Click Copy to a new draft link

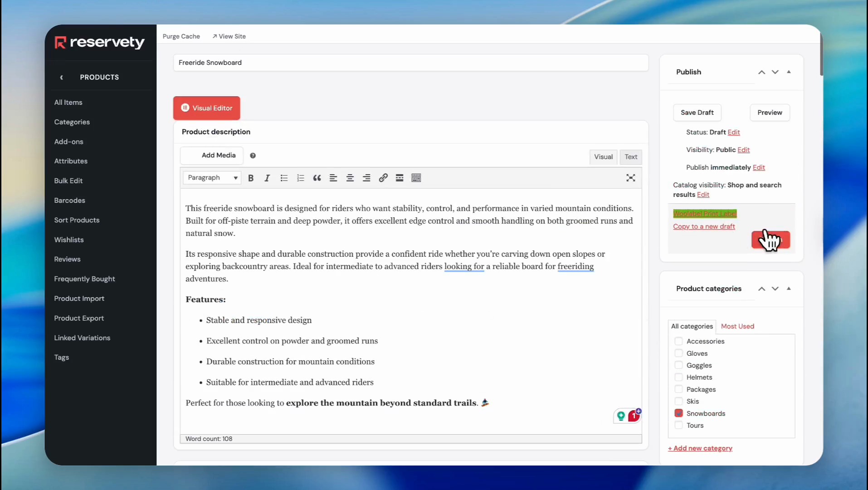click(x=704, y=226)
